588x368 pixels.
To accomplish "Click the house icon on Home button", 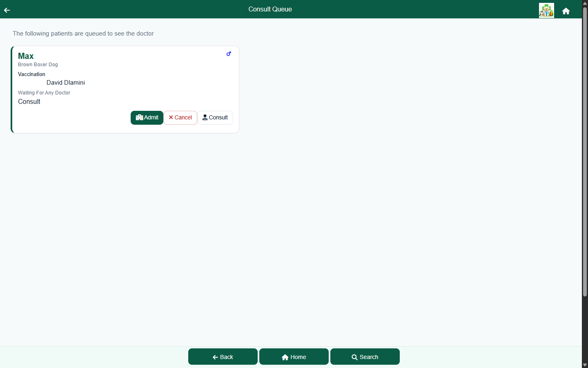I will tap(285, 357).
